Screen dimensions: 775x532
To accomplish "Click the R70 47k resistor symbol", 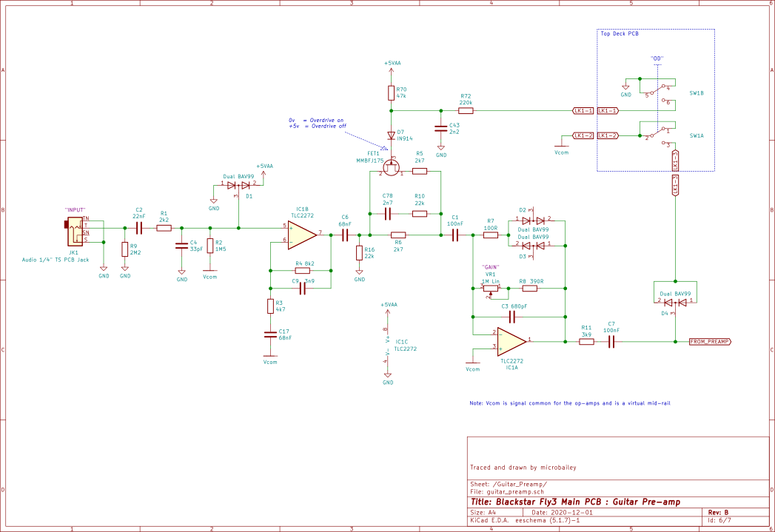I will (391, 92).
